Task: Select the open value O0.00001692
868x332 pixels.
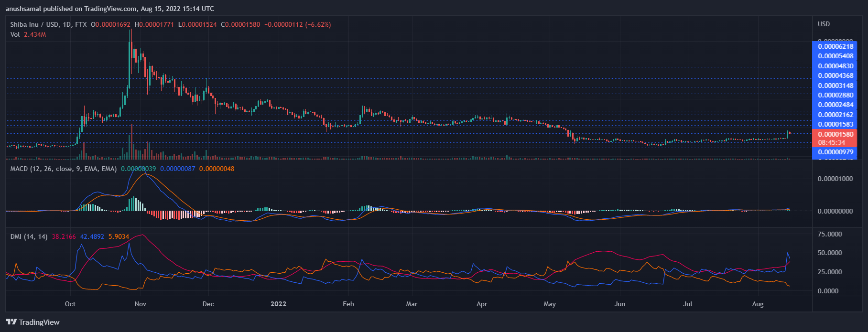Action: [x=110, y=24]
